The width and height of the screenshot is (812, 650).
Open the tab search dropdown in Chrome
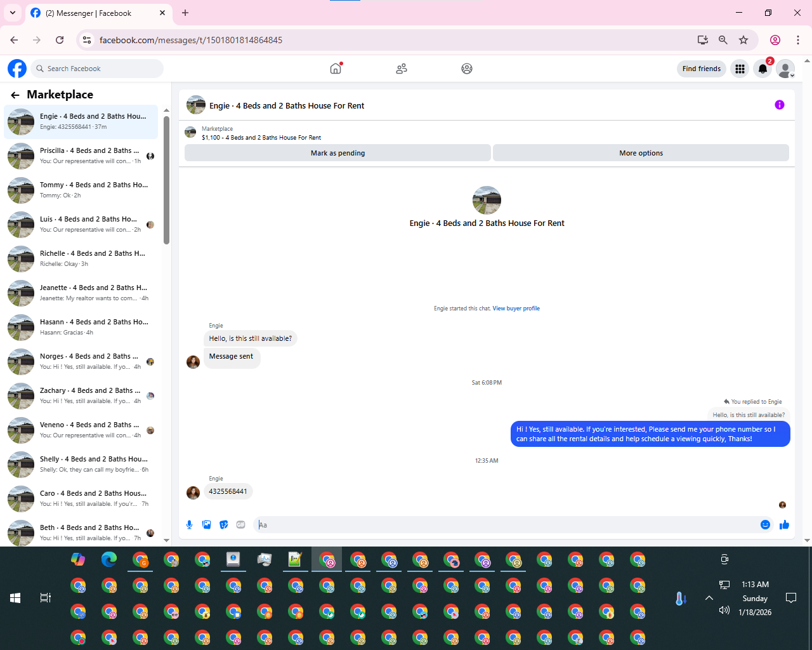tap(13, 13)
